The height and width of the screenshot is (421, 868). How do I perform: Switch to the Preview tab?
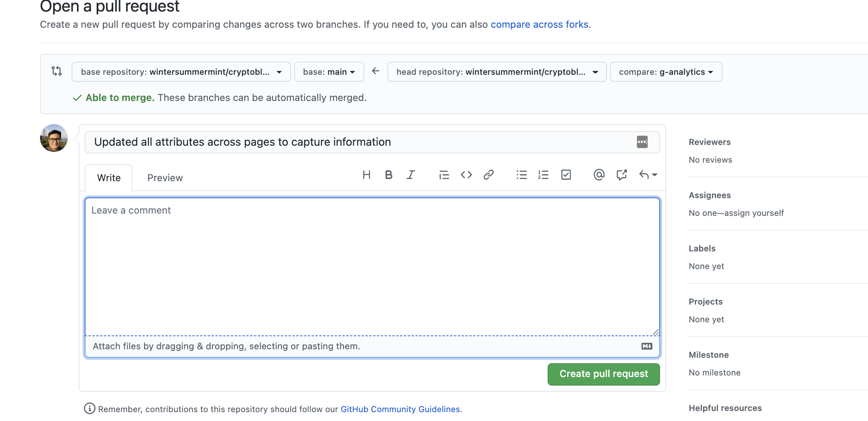click(x=165, y=178)
